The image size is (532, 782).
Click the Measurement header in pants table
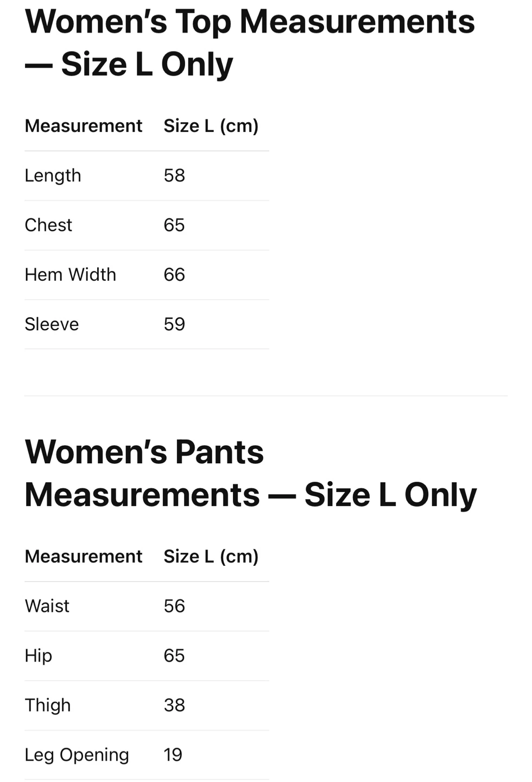[84, 557]
